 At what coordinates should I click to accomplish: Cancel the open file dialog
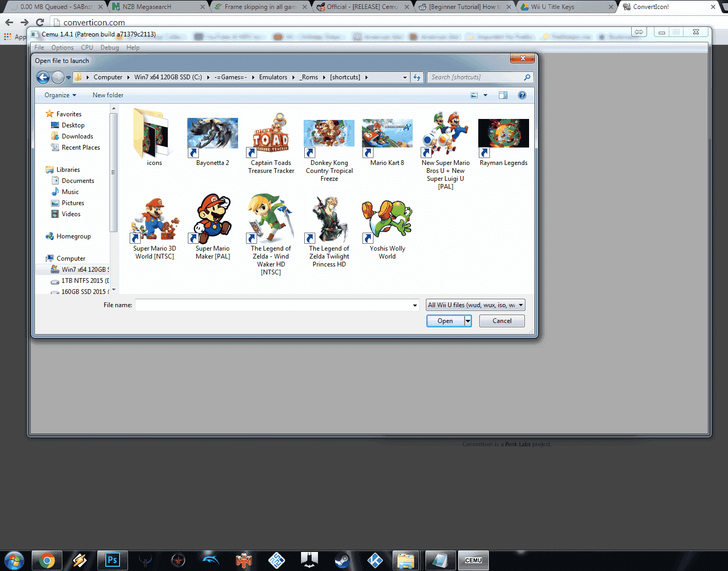click(502, 321)
